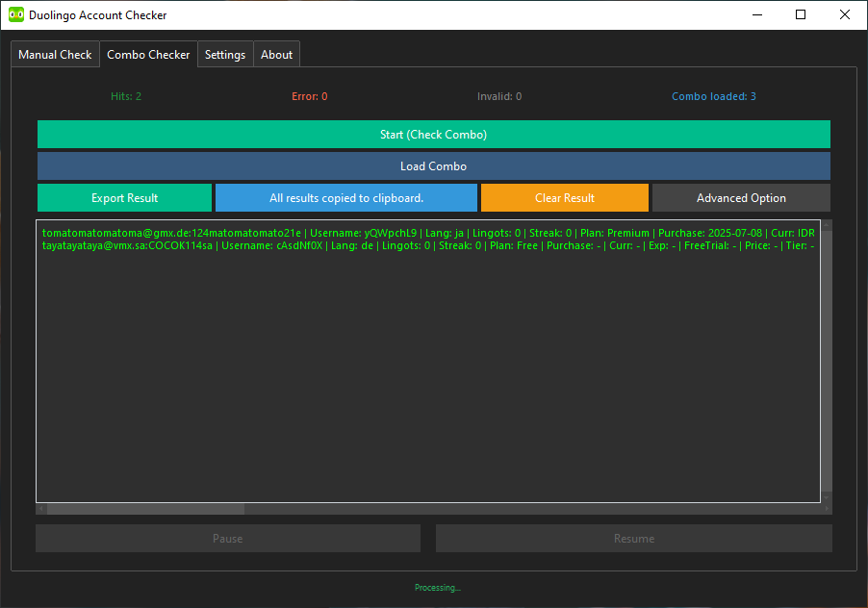
Task: Select the Combo Checker tab
Action: click(x=148, y=54)
